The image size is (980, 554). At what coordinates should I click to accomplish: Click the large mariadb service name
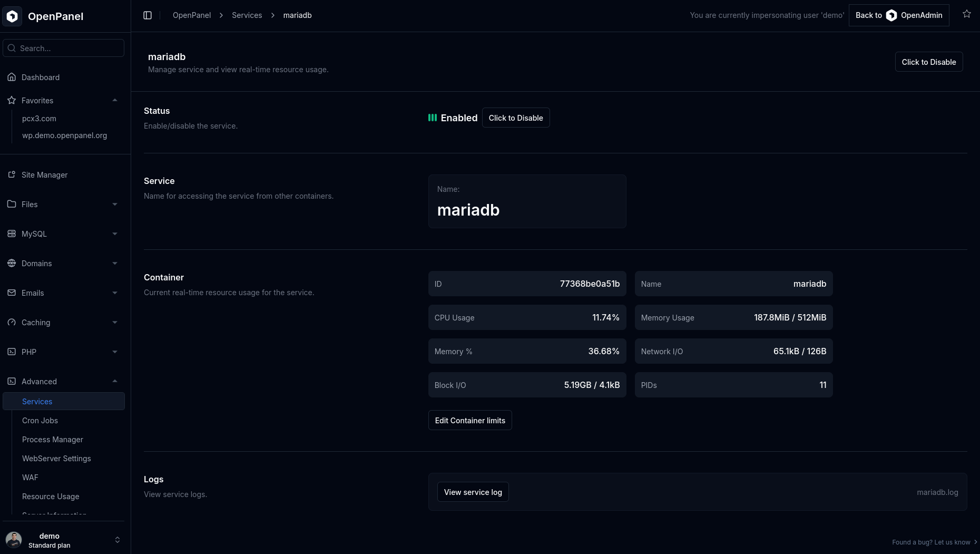click(468, 210)
